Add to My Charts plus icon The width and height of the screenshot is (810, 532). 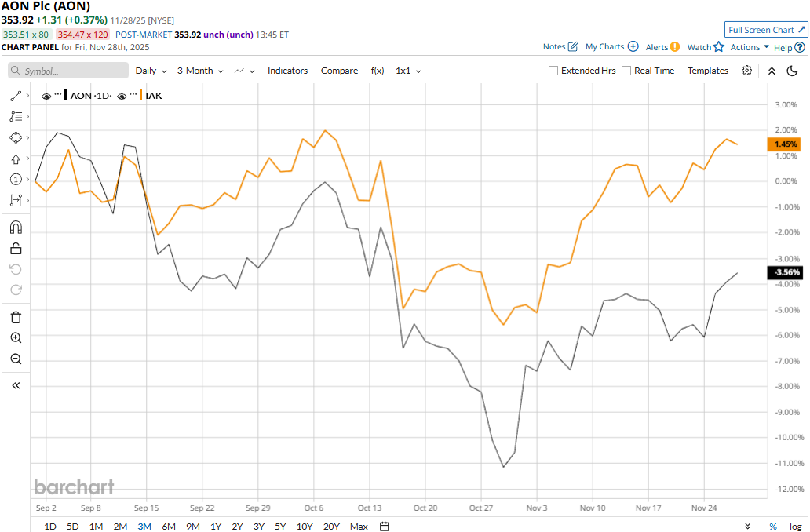click(633, 46)
